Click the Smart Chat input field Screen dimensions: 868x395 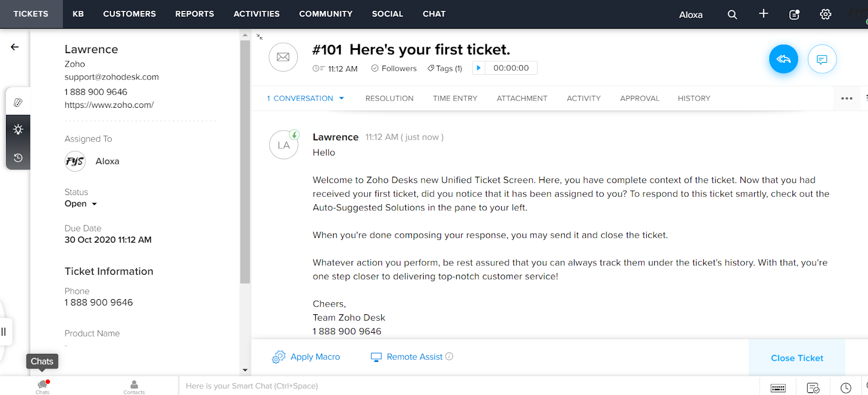(x=469, y=386)
